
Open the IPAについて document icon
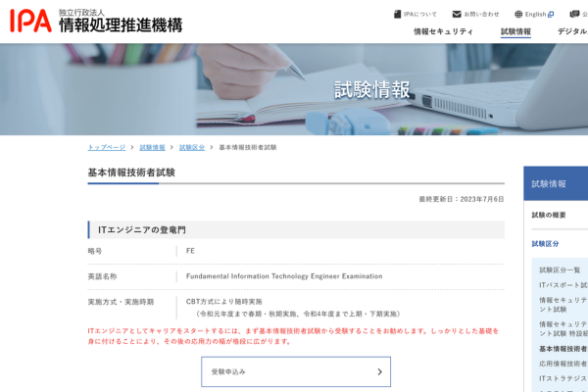[x=397, y=15]
